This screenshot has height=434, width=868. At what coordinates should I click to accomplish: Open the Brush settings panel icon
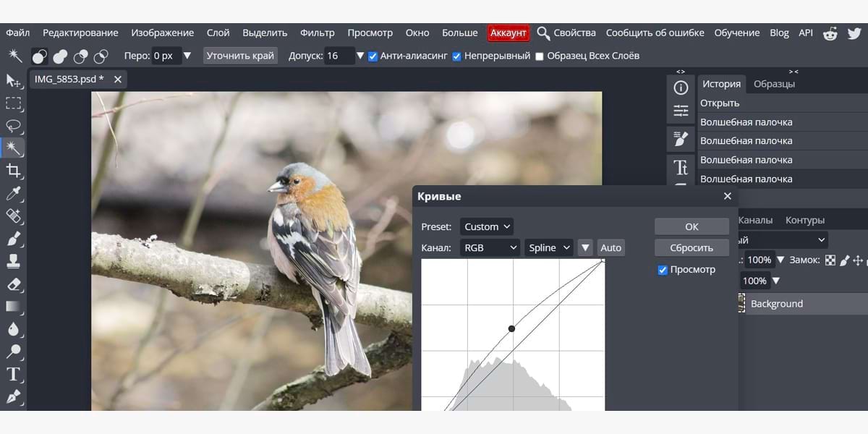(x=681, y=138)
